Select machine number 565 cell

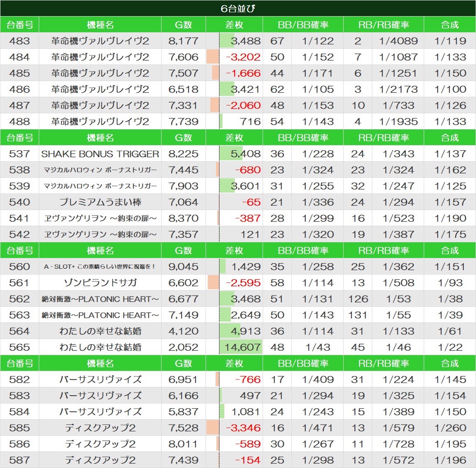20,347
